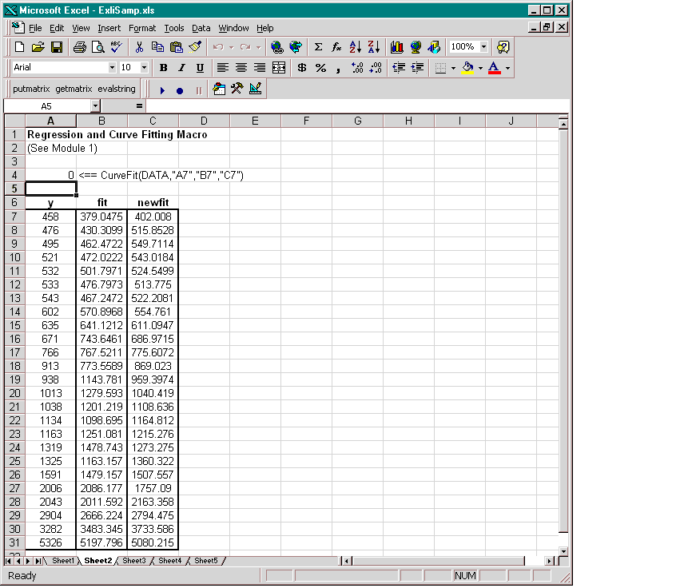Expand the font size dropdown
The height and width of the screenshot is (588, 700).
(x=144, y=68)
